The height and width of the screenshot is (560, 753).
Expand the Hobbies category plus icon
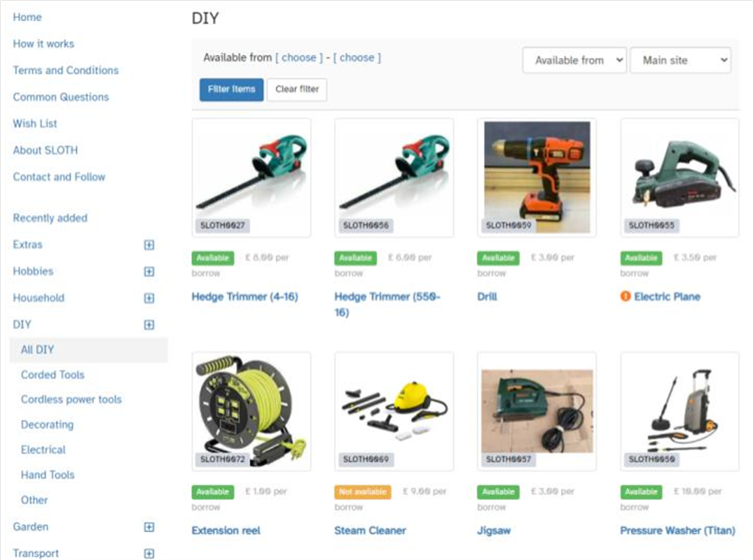(x=149, y=272)
